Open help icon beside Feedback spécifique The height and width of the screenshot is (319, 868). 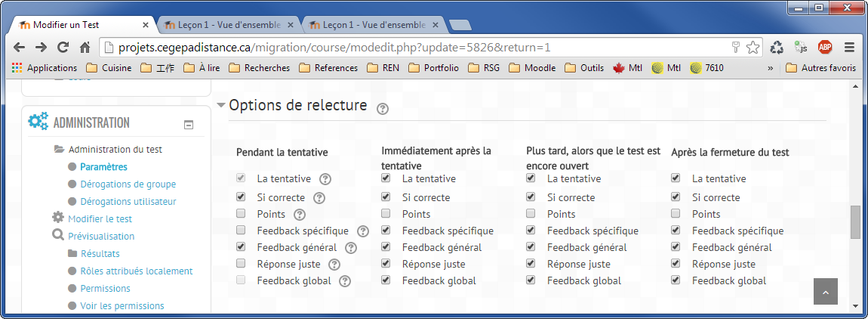click(x=363, y=231)
